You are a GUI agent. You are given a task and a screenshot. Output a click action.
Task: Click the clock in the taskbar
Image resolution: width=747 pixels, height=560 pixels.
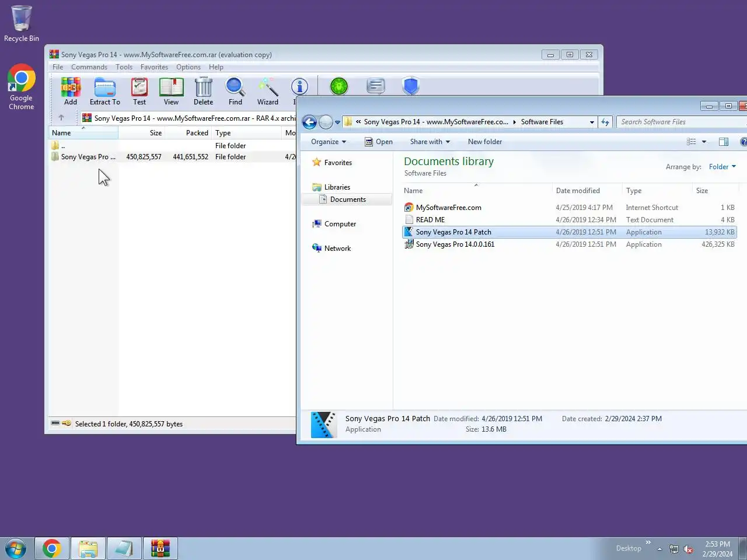click(717, 549)
